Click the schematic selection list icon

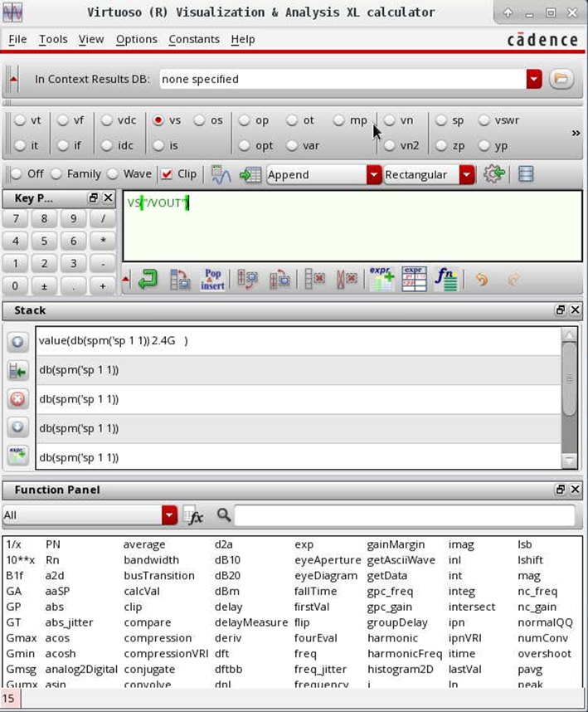point(526,174)
